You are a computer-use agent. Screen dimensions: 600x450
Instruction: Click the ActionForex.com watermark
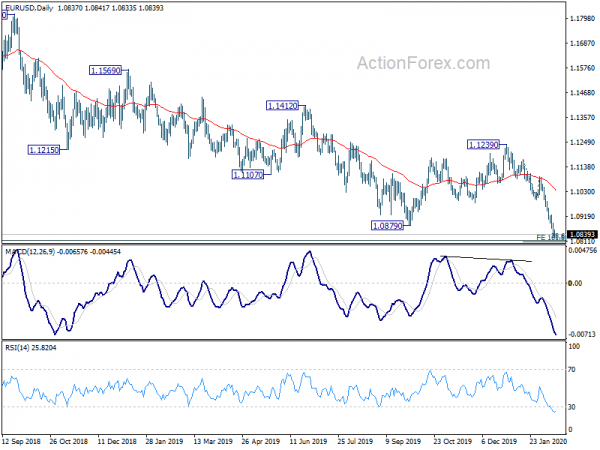click(423, 63)
